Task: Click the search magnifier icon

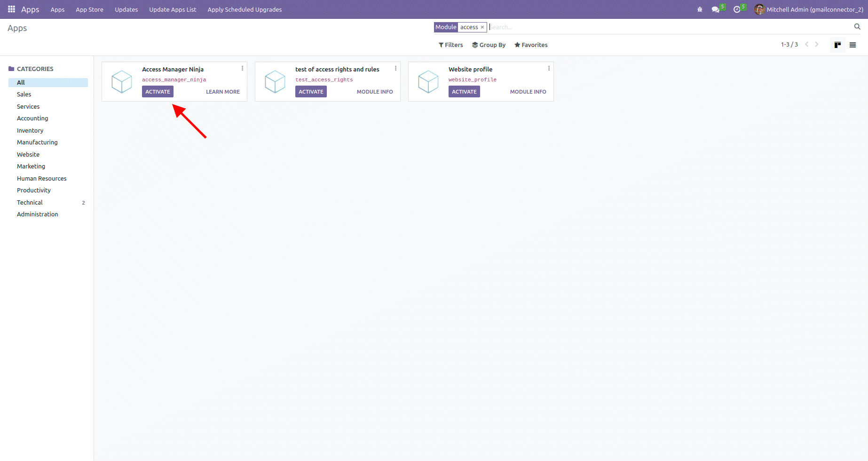Action: point(857,27)
